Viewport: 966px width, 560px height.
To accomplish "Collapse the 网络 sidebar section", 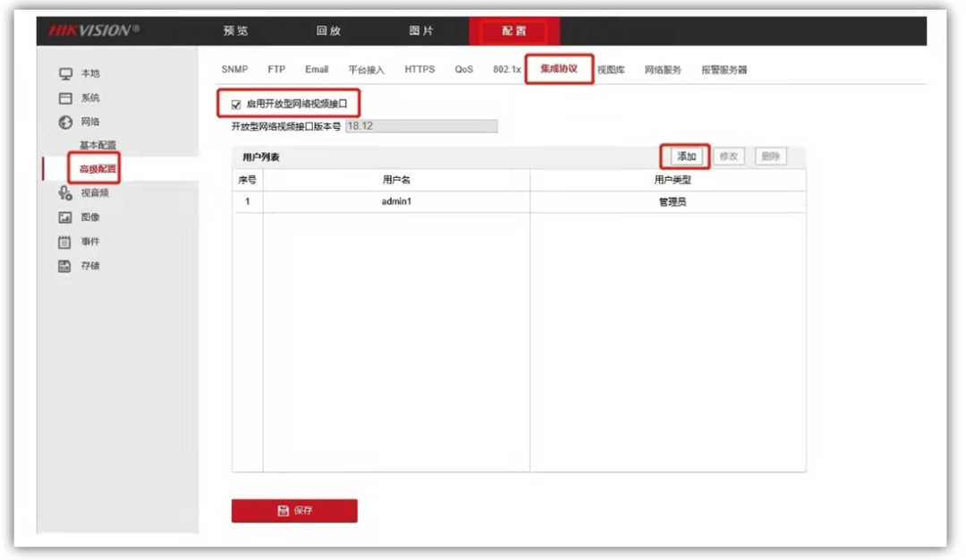I will coord(90,122).
